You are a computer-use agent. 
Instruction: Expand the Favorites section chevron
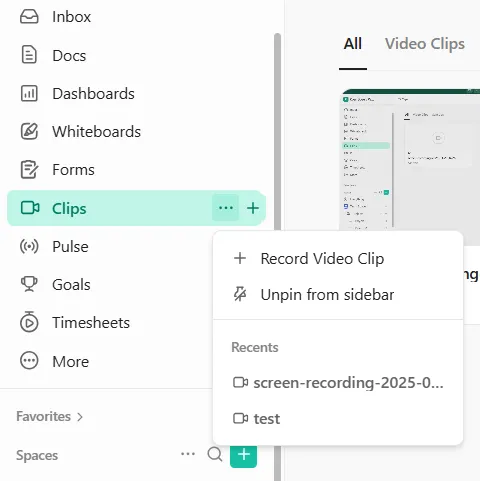[x=80, y=417]
